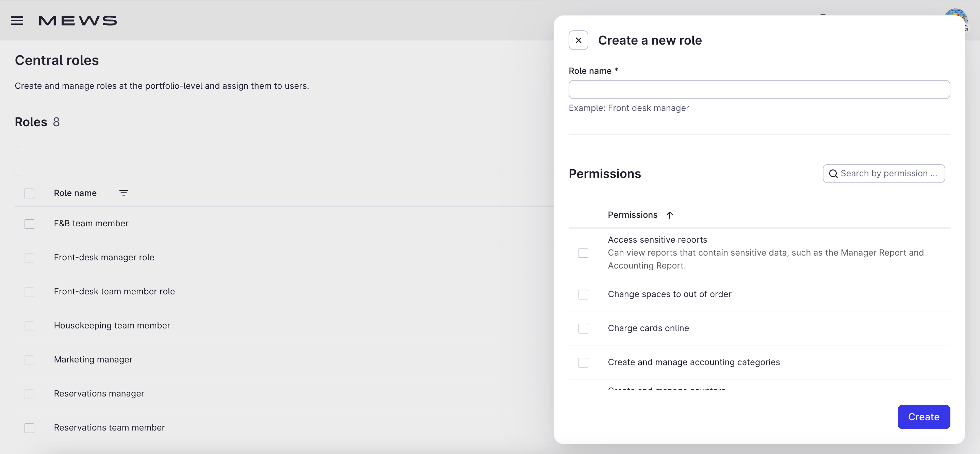Click the Role name filter icon

pos(123,193)
